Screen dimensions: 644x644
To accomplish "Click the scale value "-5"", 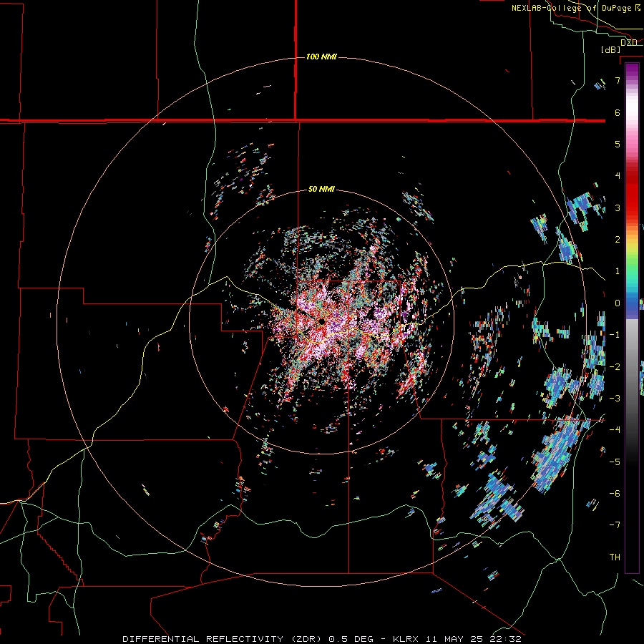I will 615,462.
